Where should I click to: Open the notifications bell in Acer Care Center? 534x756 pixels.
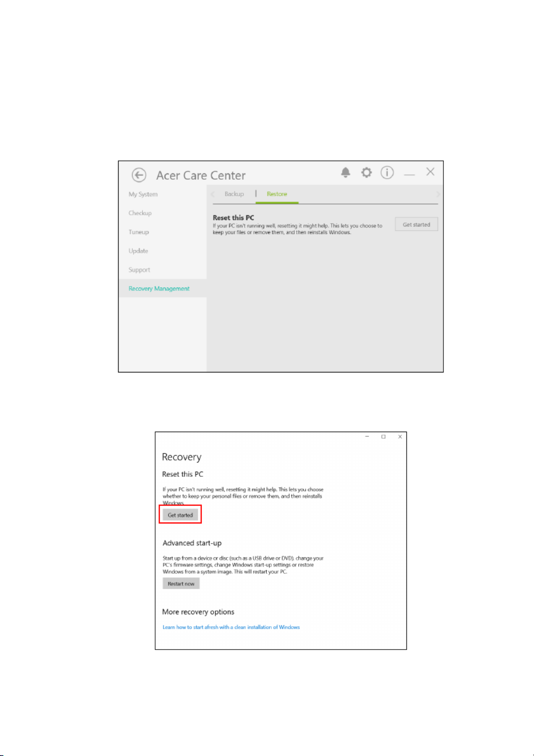(x=346, y=172)
